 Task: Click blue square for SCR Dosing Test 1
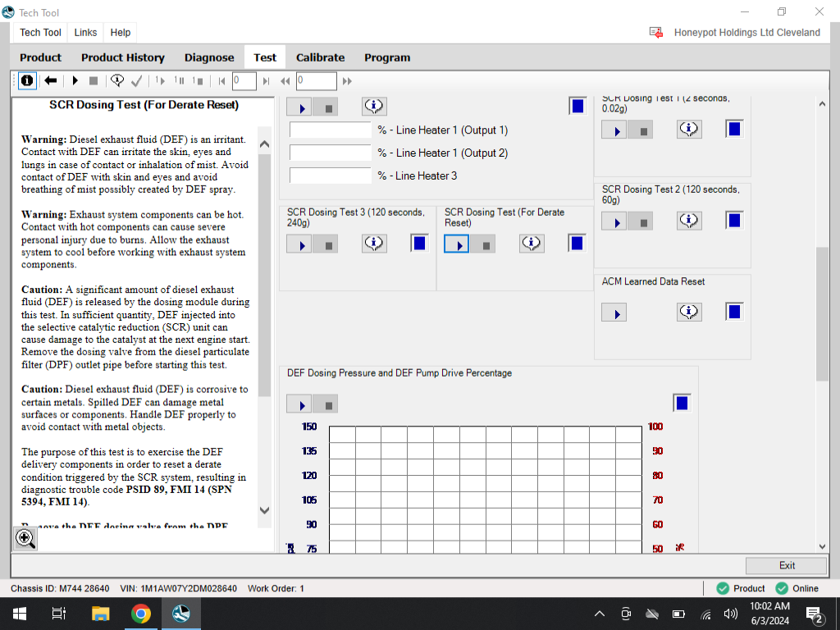(x=734, y=129)
